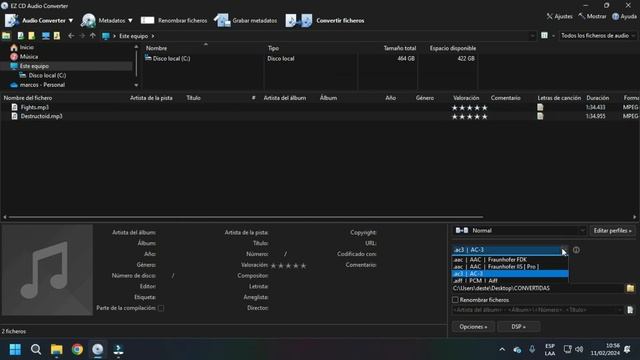The height and width of the screenshot is (360, 640).
Task: Choose .aac AAC Fraunhofer FDK format
Action: (510, 260)
